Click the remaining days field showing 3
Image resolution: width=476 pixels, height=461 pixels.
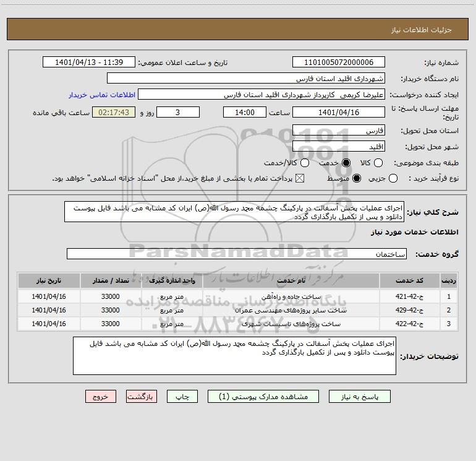click(178, 112)
